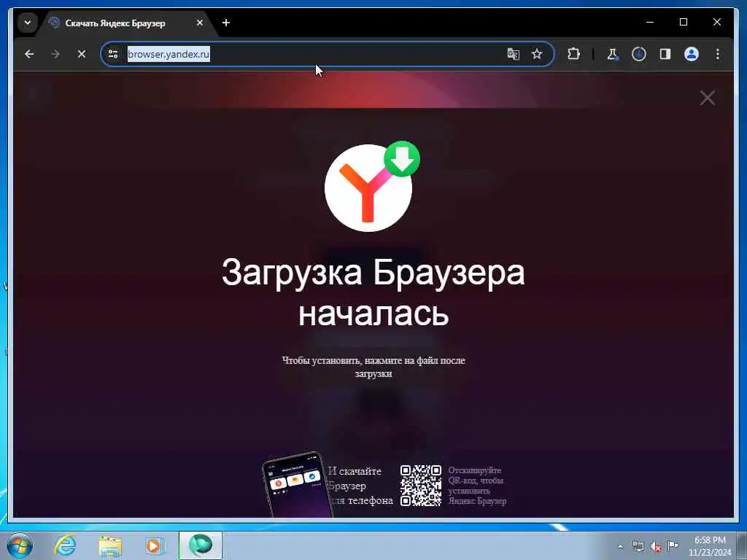Click the И скачайте Браузер для телефона text

point(360,486)
